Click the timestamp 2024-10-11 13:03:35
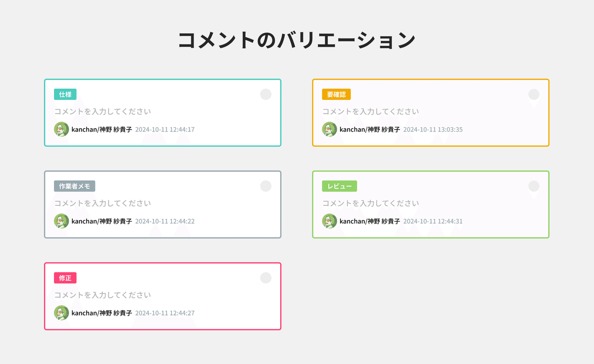Image resolution: width=594 pixels, height=364 pixels. [433, 130]
